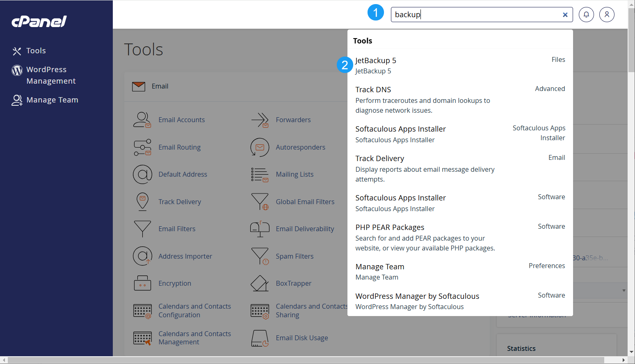The height and width of the screenshot is (364, 635).
Task: Click the Email section envelope icon
Action: 139,86
